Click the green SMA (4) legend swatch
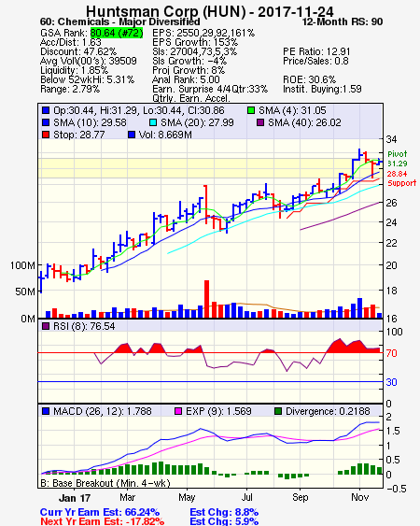This screenshot has width=420, height=526. click(x=251, y=110)
